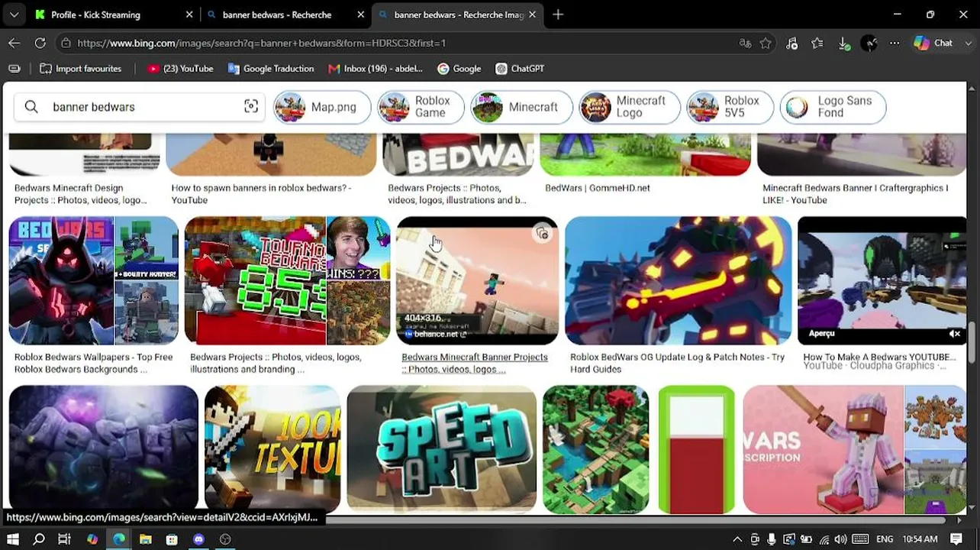This screenshot has height=550, width=980.
Task: Select the Logo Sans Fond suggestion chip
Action: (x=833, y=107)
